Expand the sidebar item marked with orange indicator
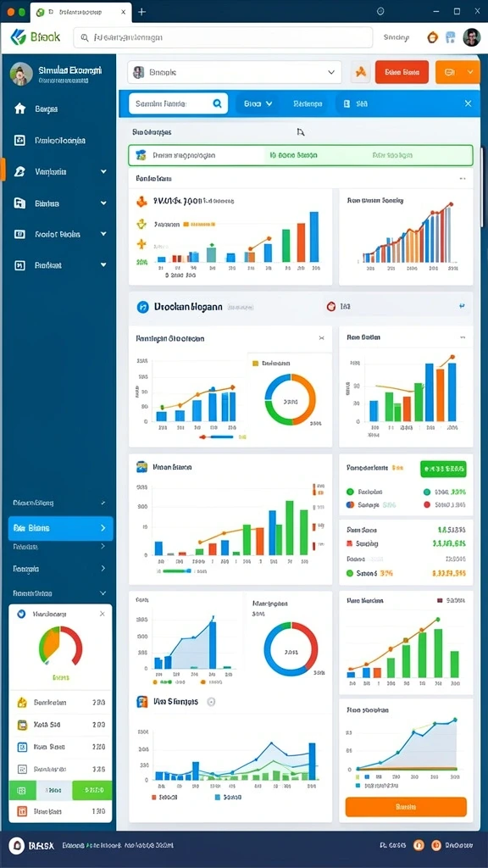Viewport: 488px width, 868px height. (103, 171)
